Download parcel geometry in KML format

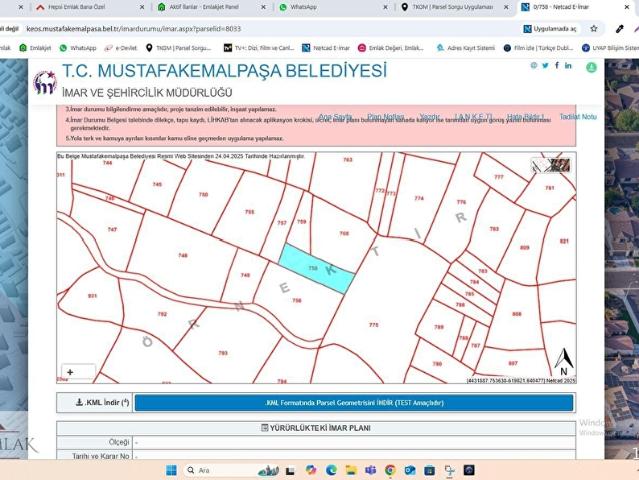[x=353, y=403]
